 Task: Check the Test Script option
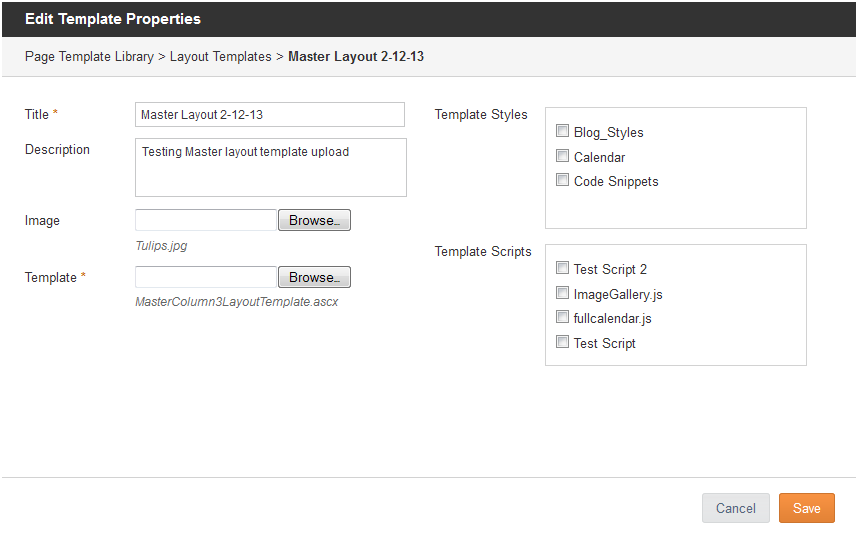[x=562, y=342]
